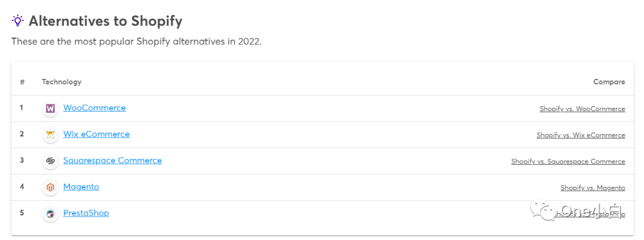This screenshot has height=240, width=644.
Task: Open the Wix eCommerce technology link
Action: tap(97, 134)
